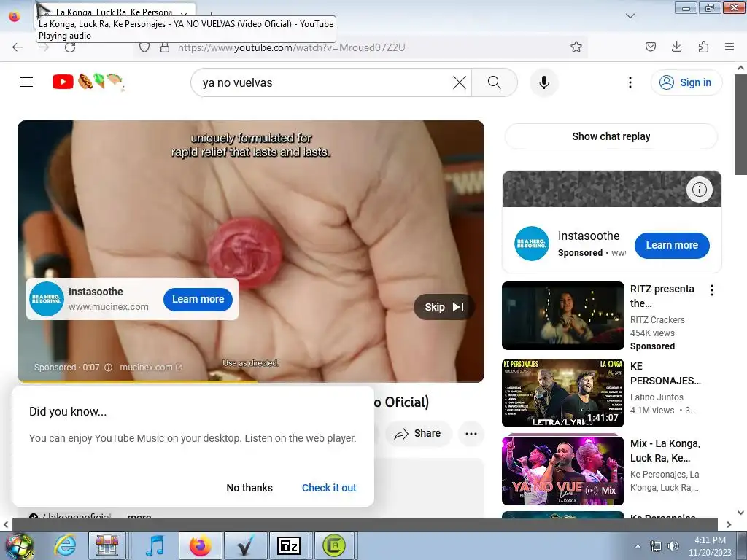747x560 pixels.
Task: Open the RITZ presenta the... title
Action: pos(662,296)
